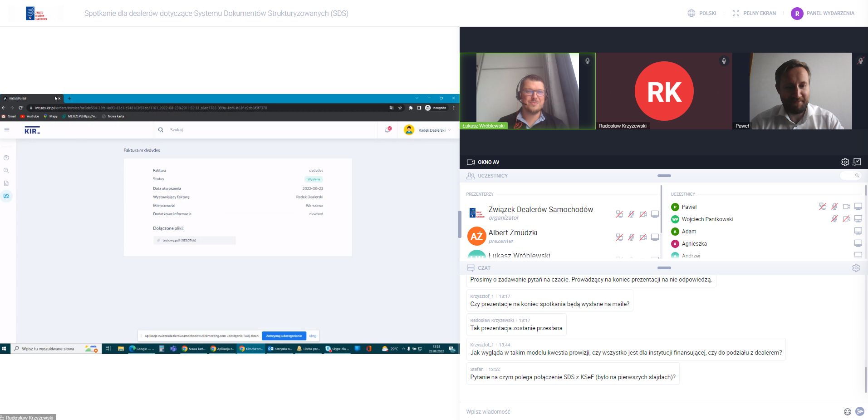This screenshot has width=868, height=420.
Task: Click the notification bell in KIR portal
Action: (x=388, y=130)
